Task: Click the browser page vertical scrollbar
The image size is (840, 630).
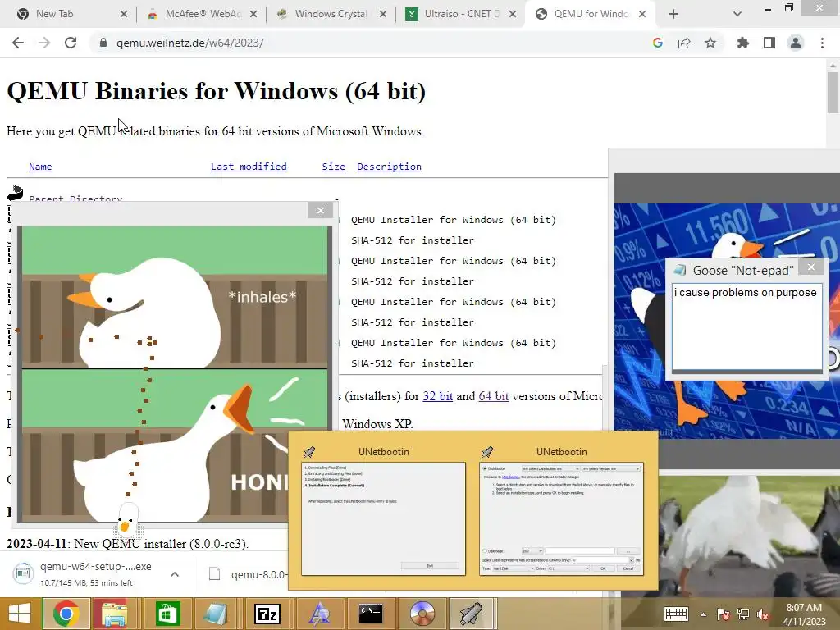Action: 833,92
